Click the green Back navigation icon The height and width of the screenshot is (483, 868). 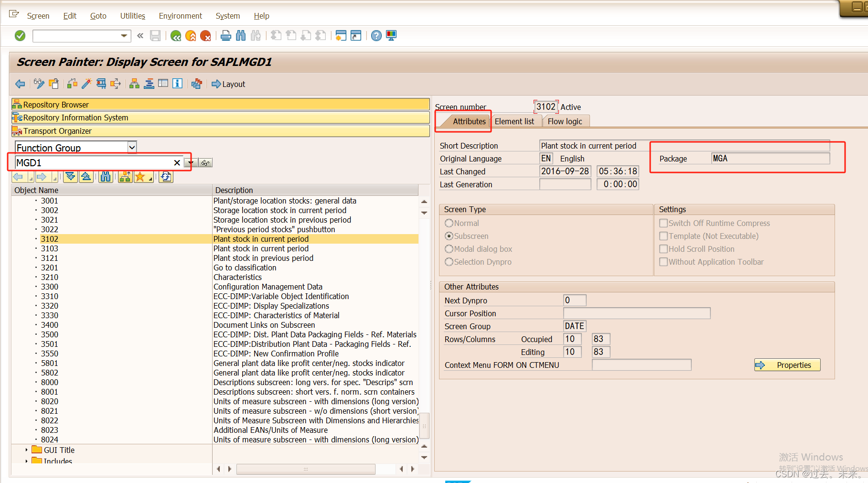pos(176,36)
